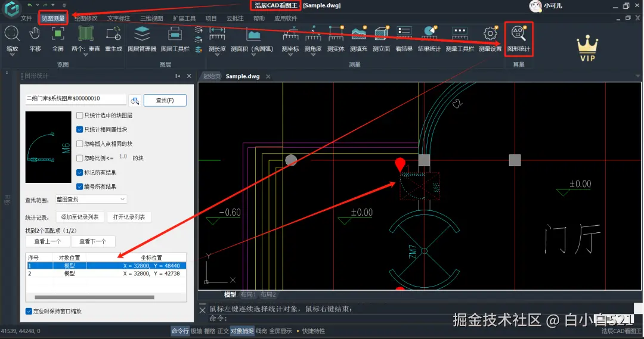Select the 平移 pan hand tool
Screen dimensions: 644x339
pyautogui.click(x=35, y=34)
